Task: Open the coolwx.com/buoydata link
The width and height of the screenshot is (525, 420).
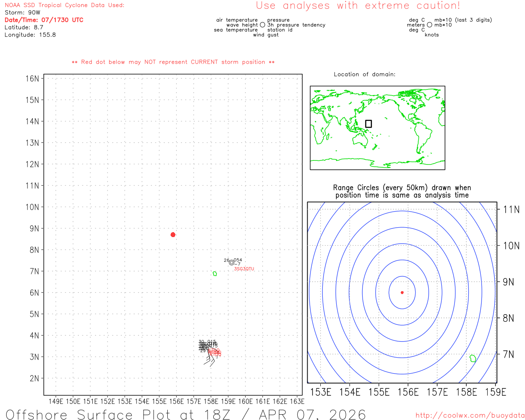Action: (x=470, y=415)
